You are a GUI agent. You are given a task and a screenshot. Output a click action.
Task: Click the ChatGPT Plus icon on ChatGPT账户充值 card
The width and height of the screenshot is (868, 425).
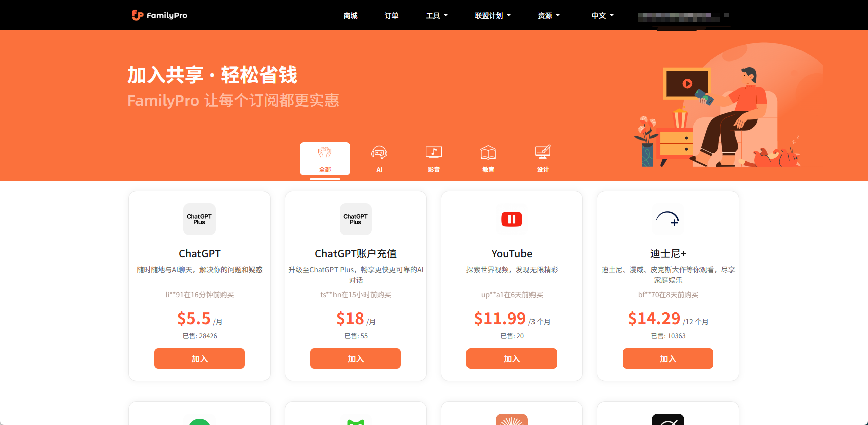tap(356, 219)
